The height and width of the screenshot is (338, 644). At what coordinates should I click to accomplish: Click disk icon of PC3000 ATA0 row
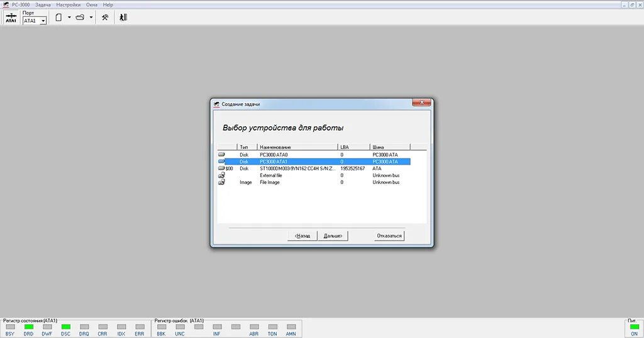point(221,155)
